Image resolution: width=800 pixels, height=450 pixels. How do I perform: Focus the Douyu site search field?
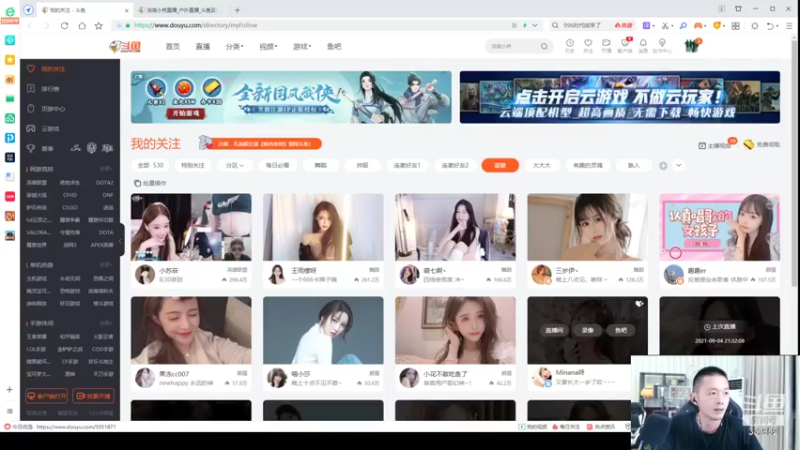tap(512, 46)
